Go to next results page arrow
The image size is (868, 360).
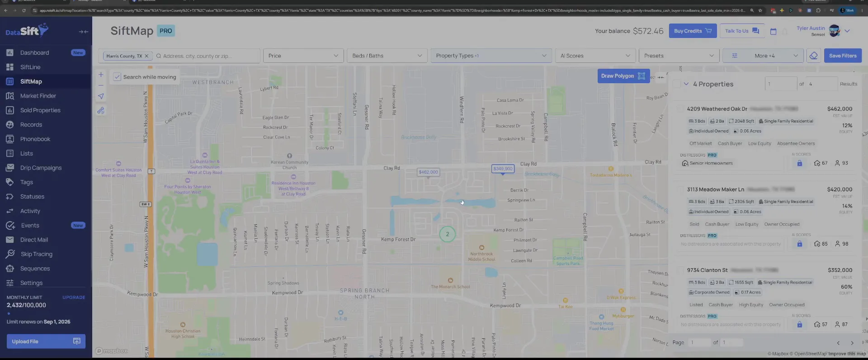click(x=852, y=343)
